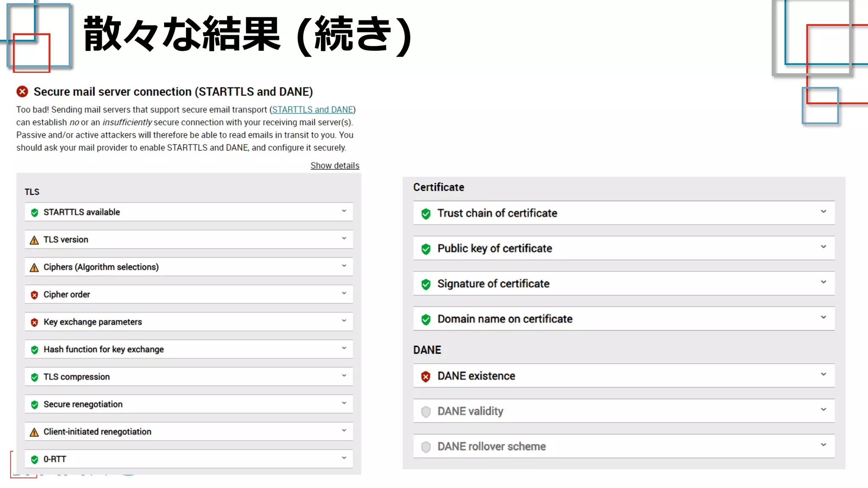
Task: Click the Secure mail server connection heading
Action: [x=173, y=91]
